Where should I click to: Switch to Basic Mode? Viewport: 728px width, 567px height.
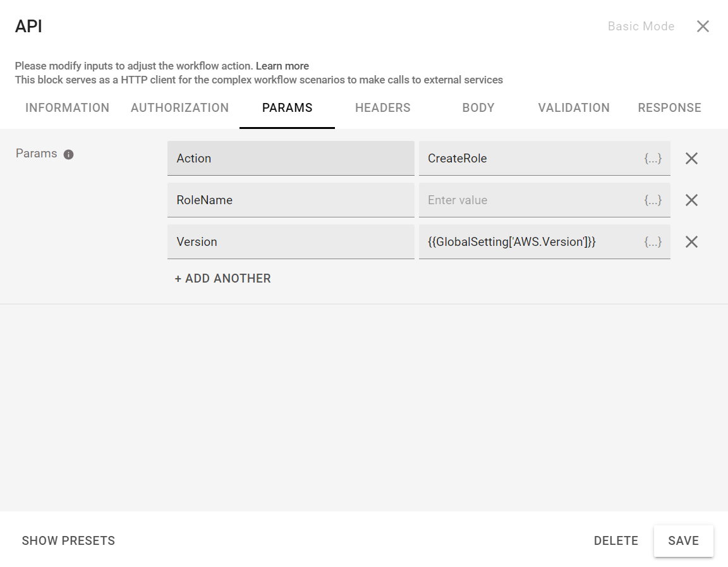641,27
